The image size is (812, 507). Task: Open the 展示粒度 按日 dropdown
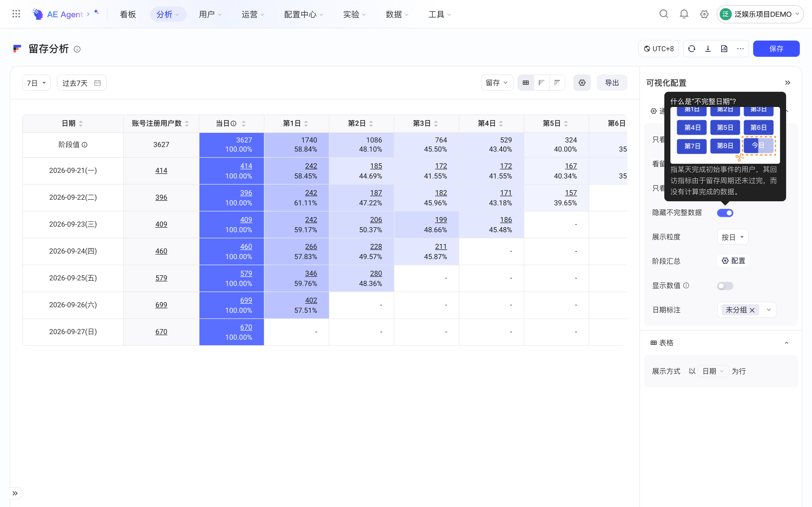tap(733, 237)
